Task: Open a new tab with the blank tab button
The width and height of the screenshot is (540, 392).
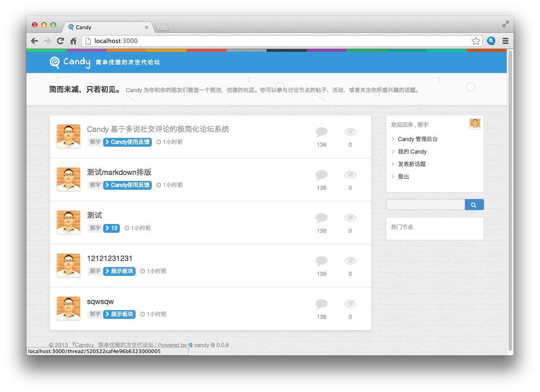Action: coord(162,27)
